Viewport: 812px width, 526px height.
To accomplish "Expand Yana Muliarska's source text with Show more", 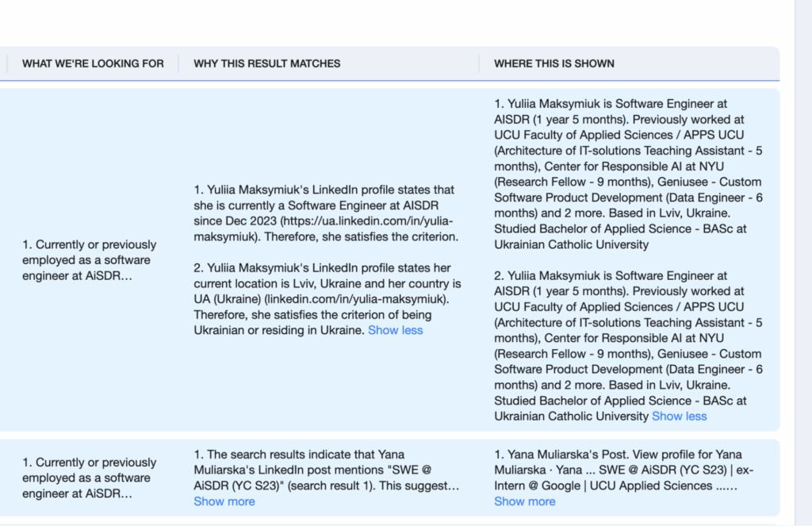I will click(x=524, y=501).
